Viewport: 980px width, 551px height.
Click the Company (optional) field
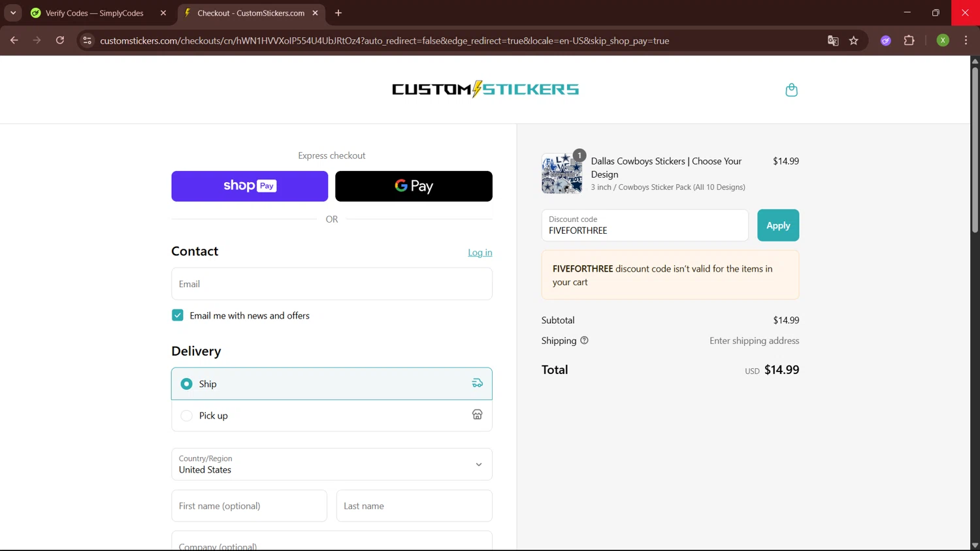tap(332, 541)
